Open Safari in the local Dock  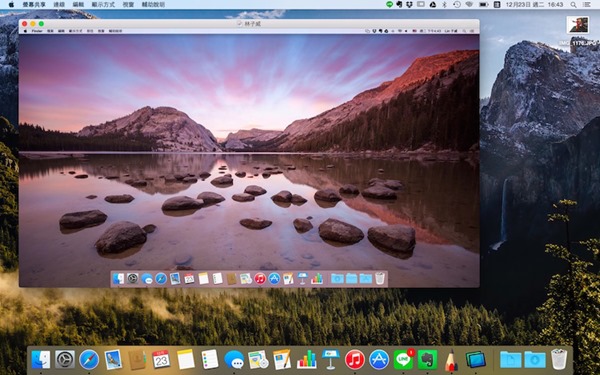pos(89,360)
